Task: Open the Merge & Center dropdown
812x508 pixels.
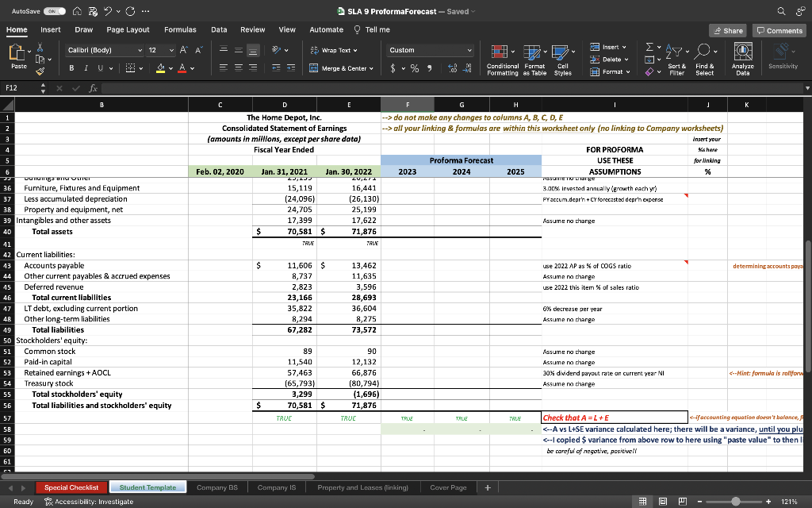Action: coord(371,68)
